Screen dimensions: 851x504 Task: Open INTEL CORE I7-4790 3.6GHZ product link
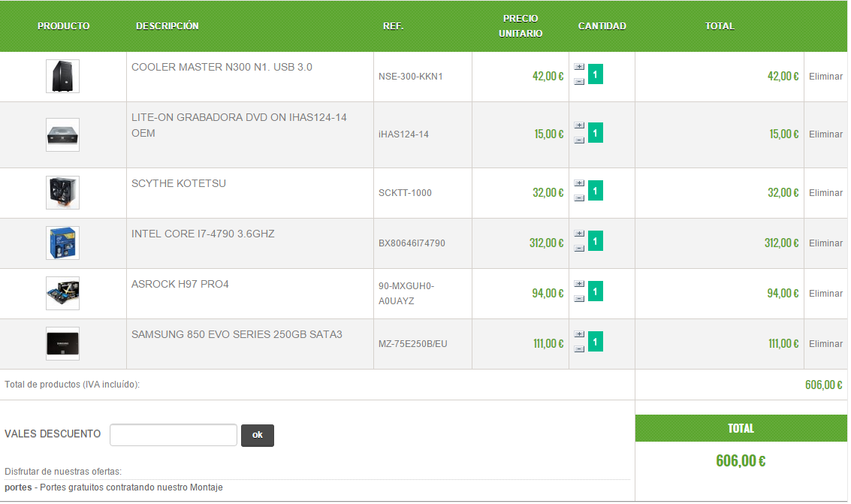[203, 234]
